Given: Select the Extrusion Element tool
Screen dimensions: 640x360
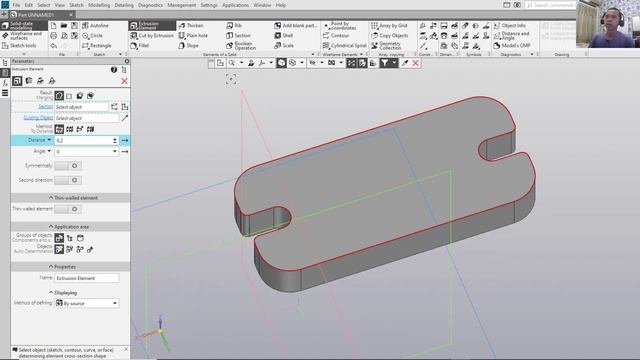Looking at the screenshot, I should (x=152, y=25).
